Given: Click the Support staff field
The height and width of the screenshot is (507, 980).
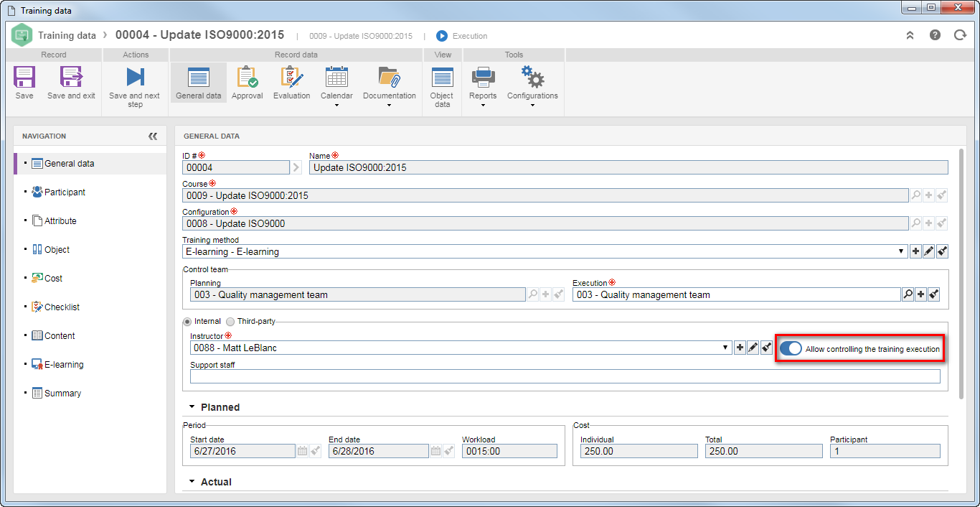Looking at the screenshot, I should (565, 376).
